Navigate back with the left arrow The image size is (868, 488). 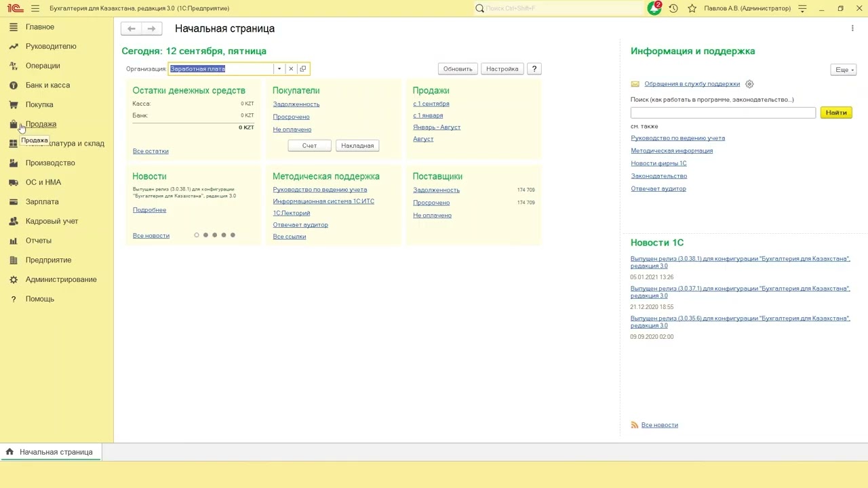(x=132, y=28)
